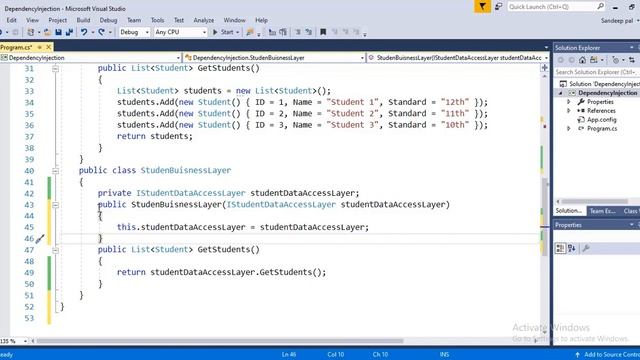Click the find in files toolbar icon
The width and height of the screenshot is (640, 360).
(x=250, y=32)
